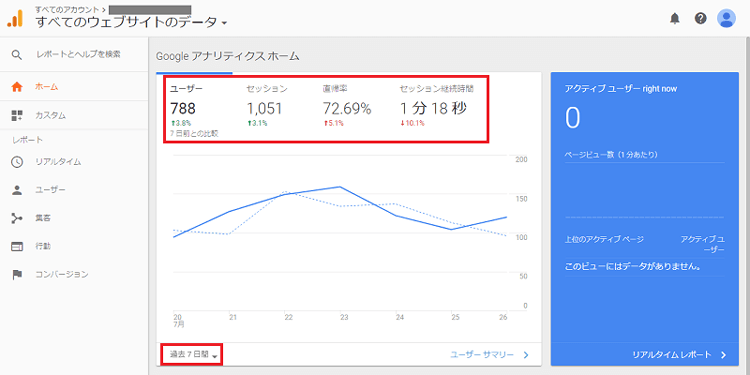Click arrow next to リアルタイム レポート
750x375 pixels.
[723, 355]
